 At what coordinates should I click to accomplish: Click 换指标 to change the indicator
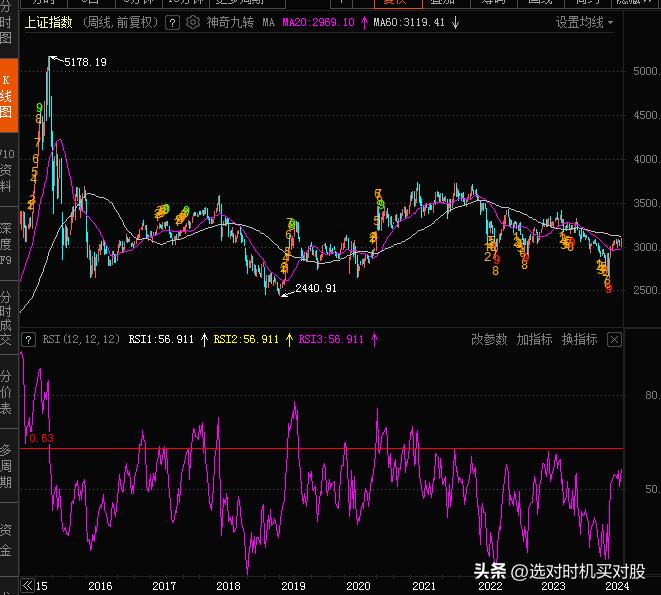click(x=580, y=339)
